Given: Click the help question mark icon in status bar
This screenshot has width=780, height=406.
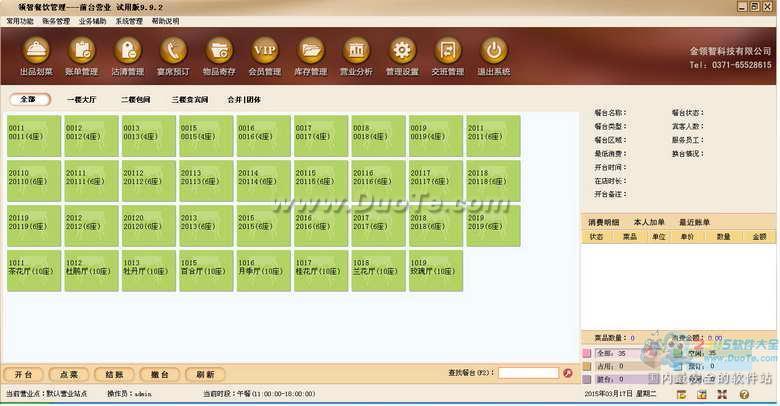Looking at the screenshot, I should (x=746, y=395).
